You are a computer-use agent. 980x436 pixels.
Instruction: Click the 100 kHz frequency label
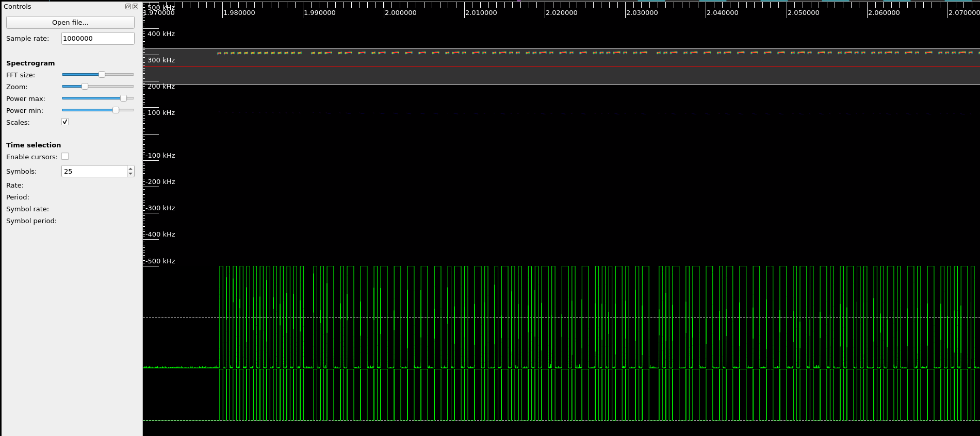click(161, 113)
